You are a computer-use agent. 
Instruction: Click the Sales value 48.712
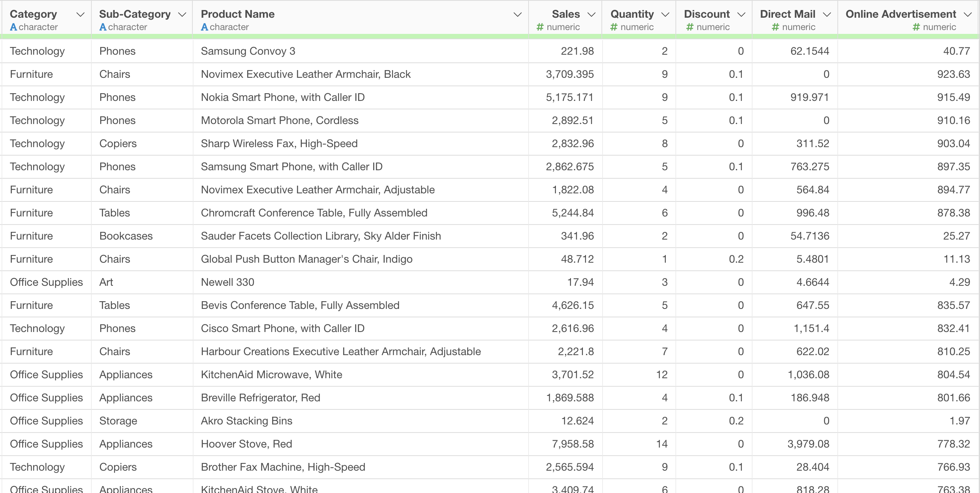[577, 259]
